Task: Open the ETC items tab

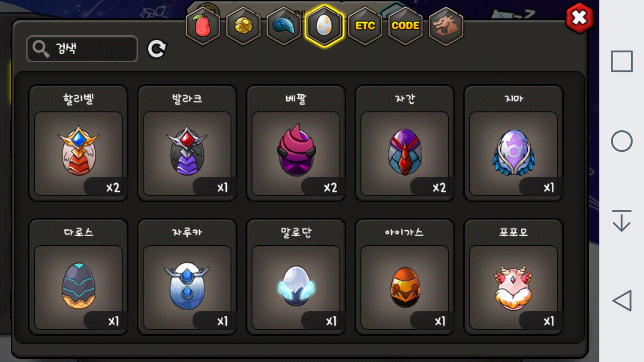Action: 365,26
